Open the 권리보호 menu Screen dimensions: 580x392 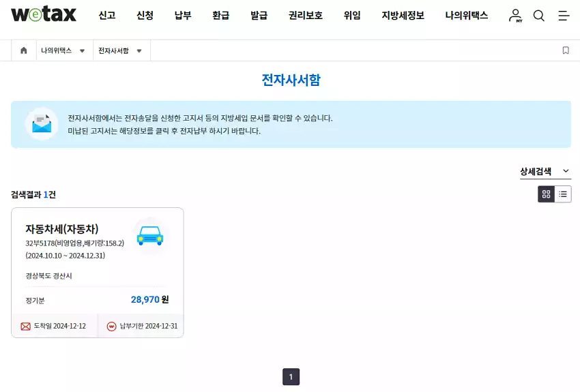point(306,15)
